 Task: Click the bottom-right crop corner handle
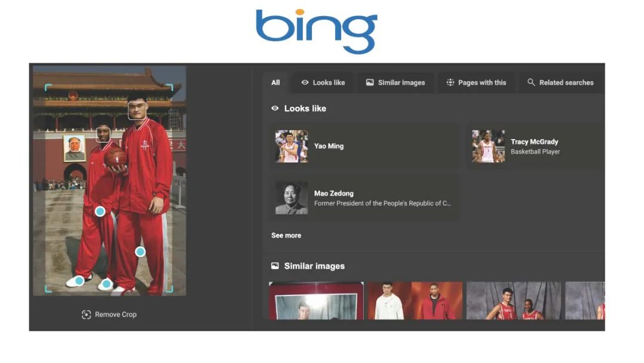click(169, 289)
